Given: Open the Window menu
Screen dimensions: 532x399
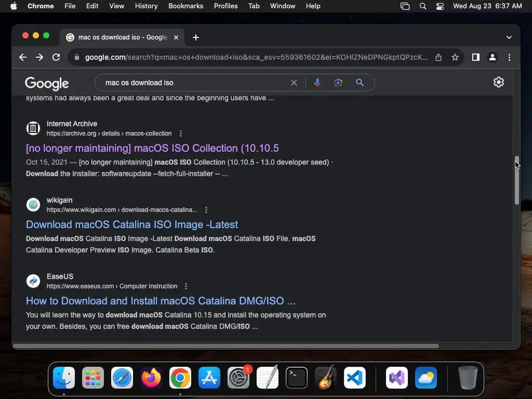Looking at the screenshot, I should coord(283,6).
